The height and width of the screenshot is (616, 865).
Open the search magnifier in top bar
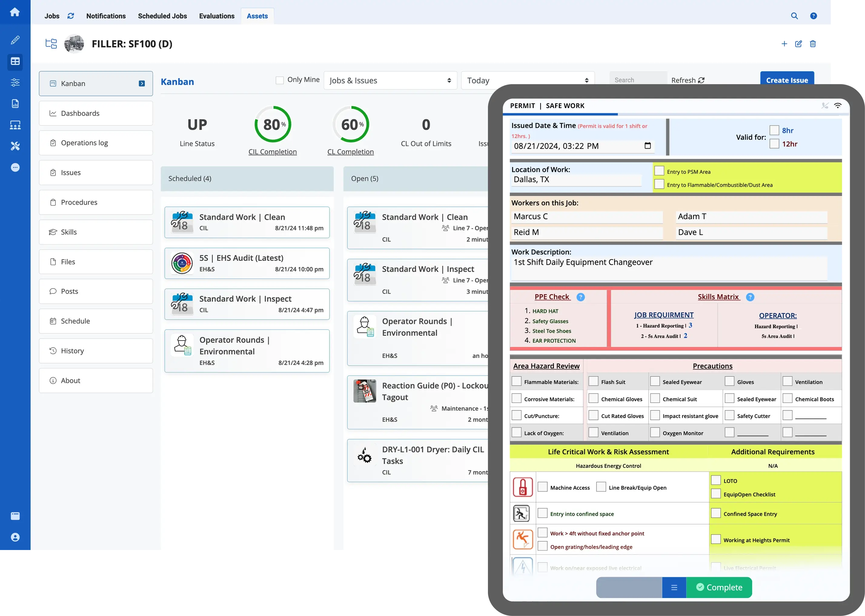794,16
